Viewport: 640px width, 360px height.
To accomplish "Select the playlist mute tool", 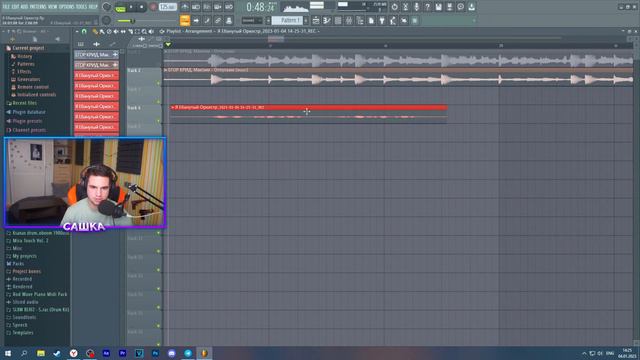I will [116, 31].
